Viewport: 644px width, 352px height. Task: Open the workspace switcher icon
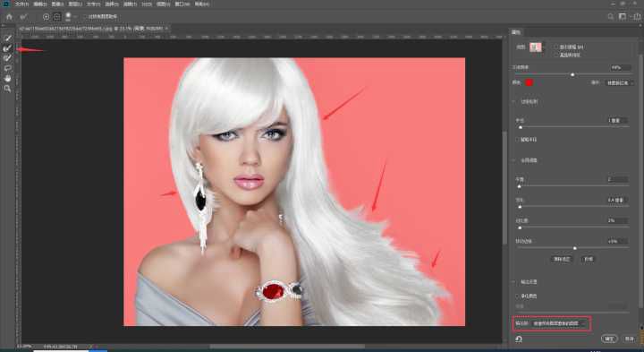click(x=623, y=17)
